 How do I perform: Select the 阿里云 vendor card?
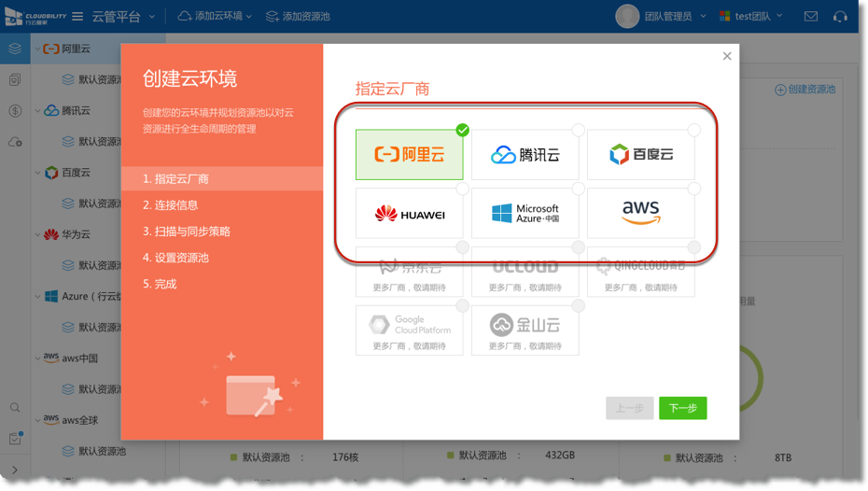409,154
